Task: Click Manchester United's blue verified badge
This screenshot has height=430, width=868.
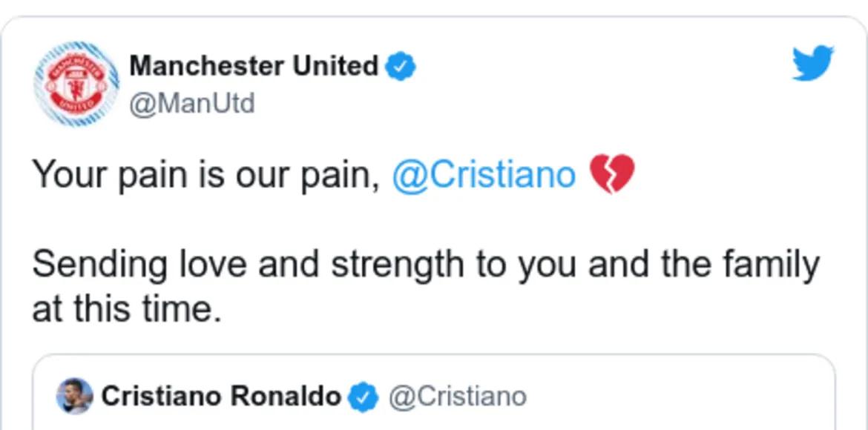Action: 401,67
